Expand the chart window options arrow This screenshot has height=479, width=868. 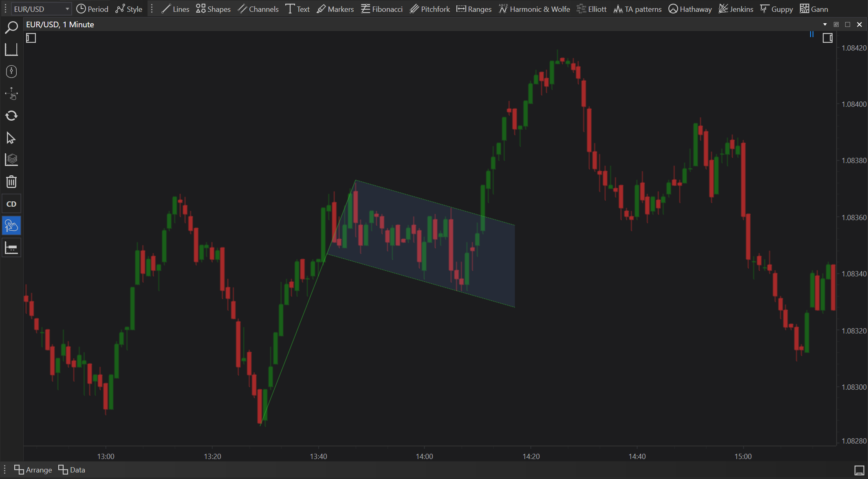pos(825,24)
